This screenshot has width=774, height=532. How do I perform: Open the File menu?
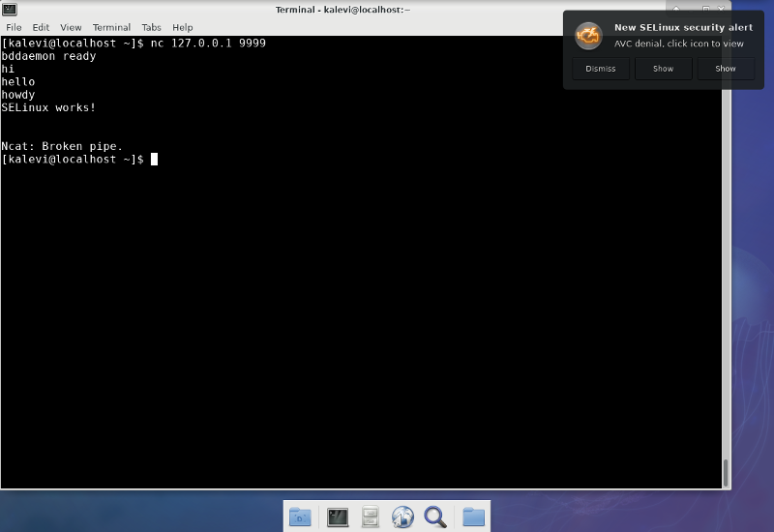click(x=14, y=28)
